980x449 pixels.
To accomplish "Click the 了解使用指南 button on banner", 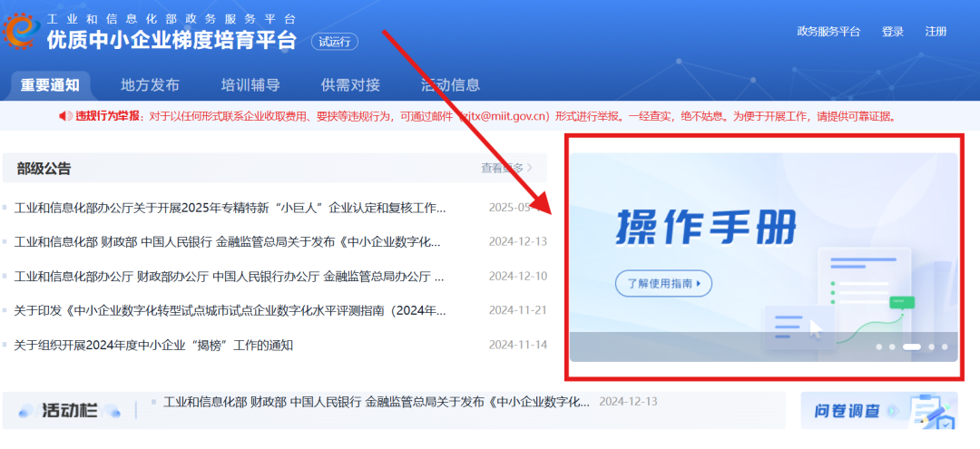I will (663, 283).
